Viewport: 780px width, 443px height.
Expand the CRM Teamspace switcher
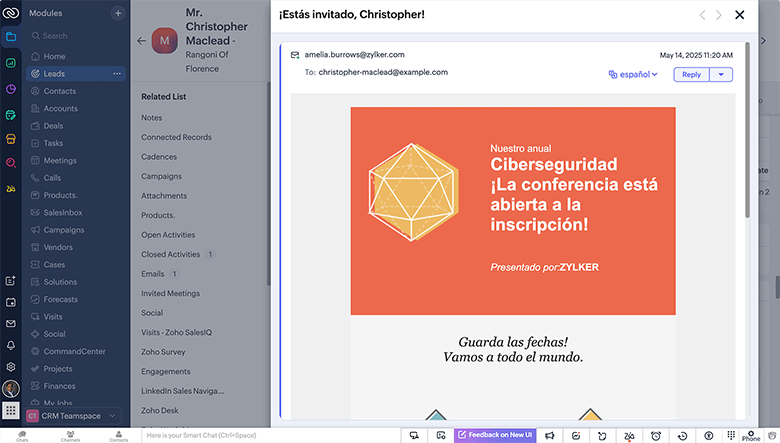[74, 416]
